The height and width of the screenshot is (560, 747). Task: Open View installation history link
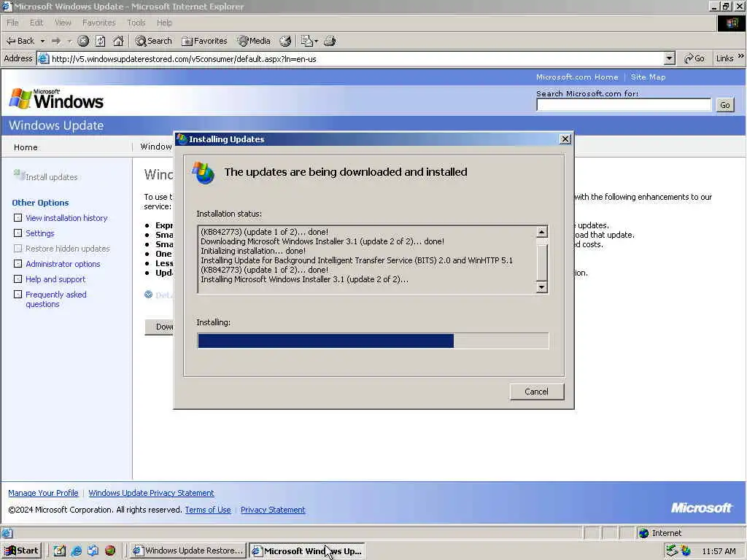(x=66, y=218)
